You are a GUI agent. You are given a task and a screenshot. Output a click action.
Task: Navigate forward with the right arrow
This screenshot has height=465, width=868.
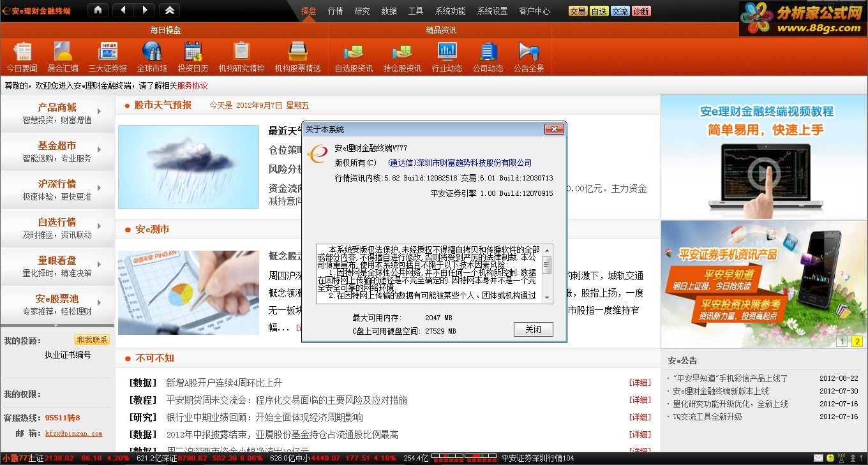click(x=145, y=10)
